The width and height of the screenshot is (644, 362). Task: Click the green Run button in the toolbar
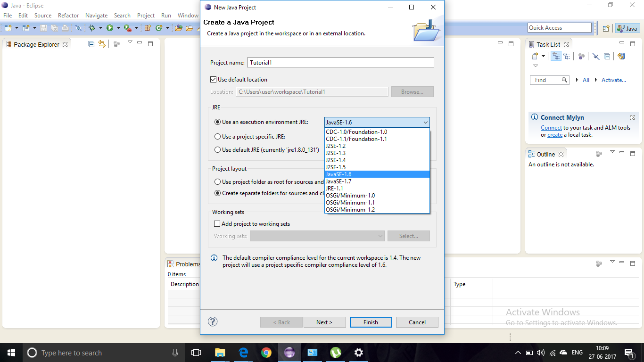(110, 28)
